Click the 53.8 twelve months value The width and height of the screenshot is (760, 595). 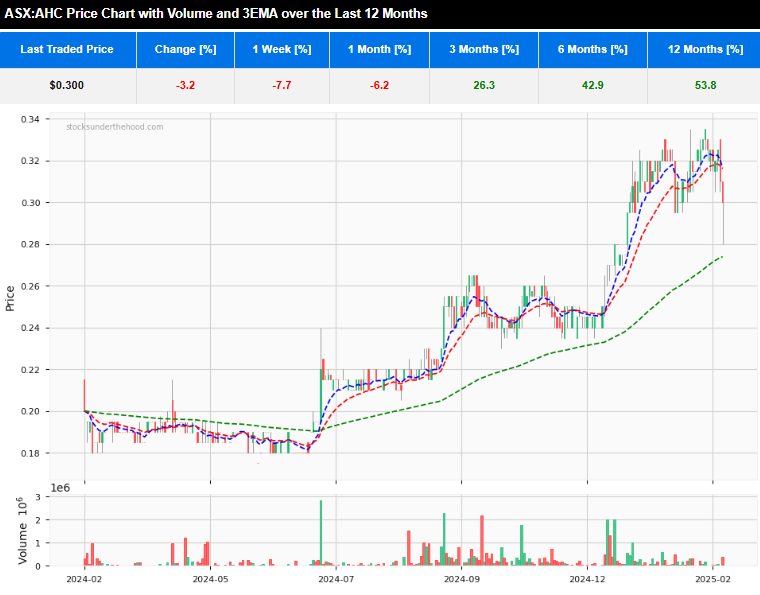(x=705, y=85)
